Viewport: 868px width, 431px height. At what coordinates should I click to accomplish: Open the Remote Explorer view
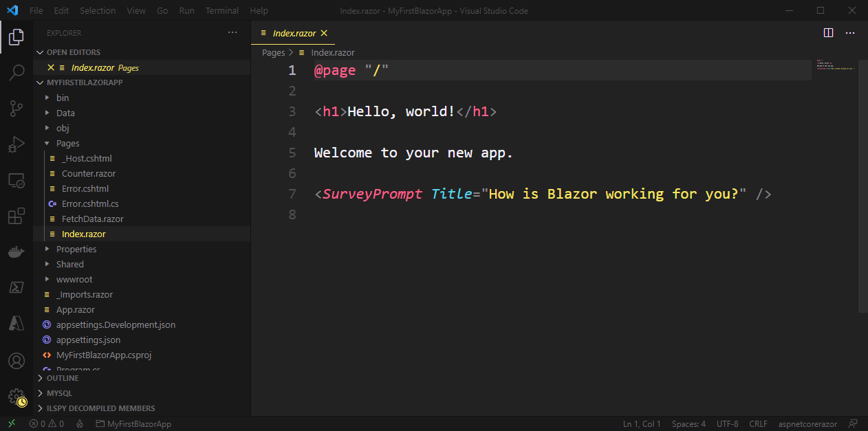pyautogui.click(x=17, y=181)
